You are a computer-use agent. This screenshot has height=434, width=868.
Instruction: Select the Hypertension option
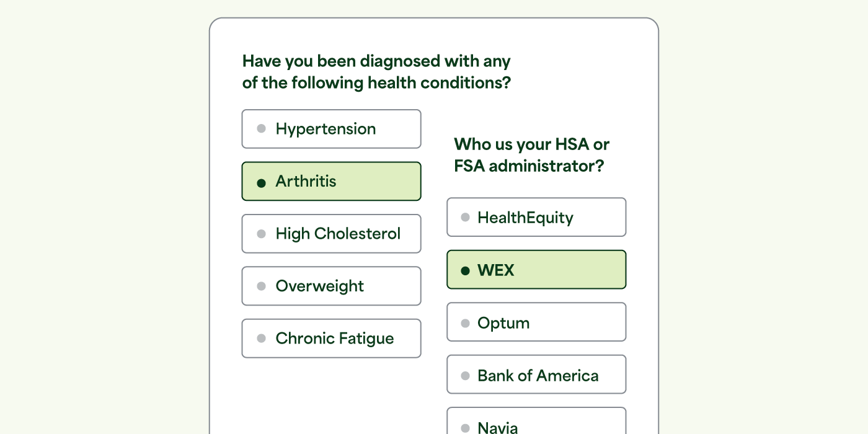(x=331, y=129)
